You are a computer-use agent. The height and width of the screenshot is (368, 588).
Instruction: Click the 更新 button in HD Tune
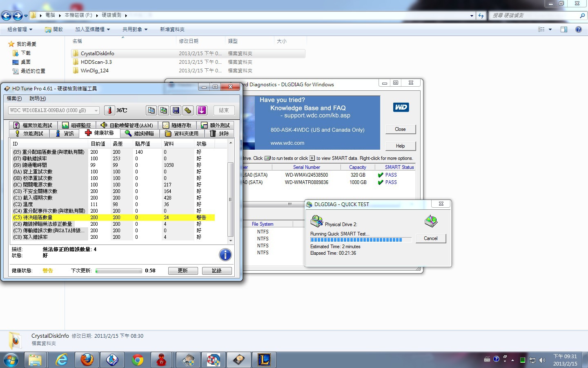pyautogui.click(x=183, y=271)
